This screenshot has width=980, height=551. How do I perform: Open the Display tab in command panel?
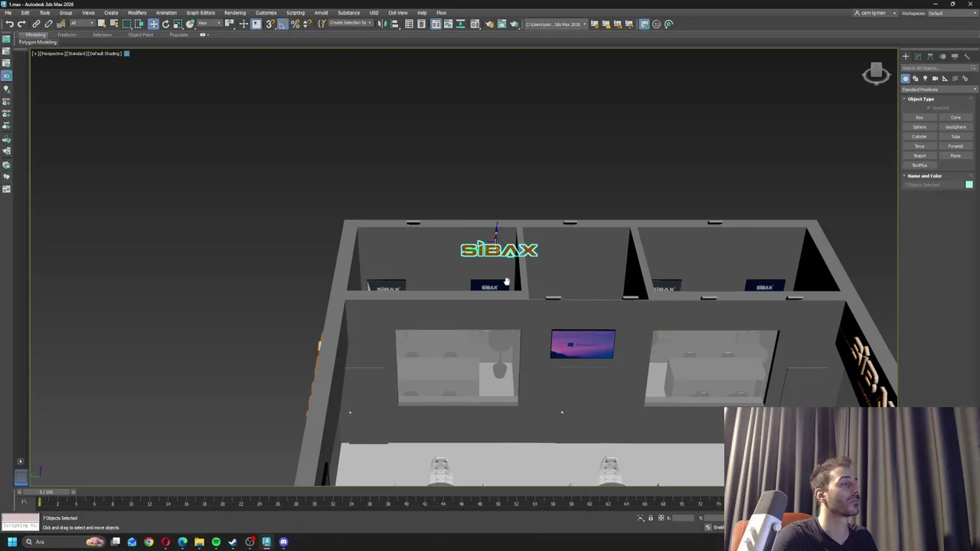955,56
